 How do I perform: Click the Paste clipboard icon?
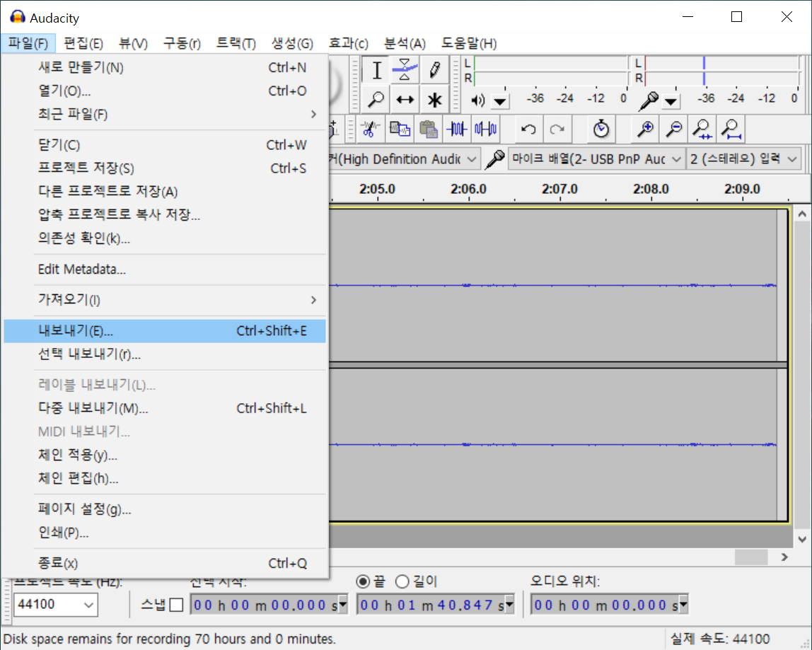[428, 129]
